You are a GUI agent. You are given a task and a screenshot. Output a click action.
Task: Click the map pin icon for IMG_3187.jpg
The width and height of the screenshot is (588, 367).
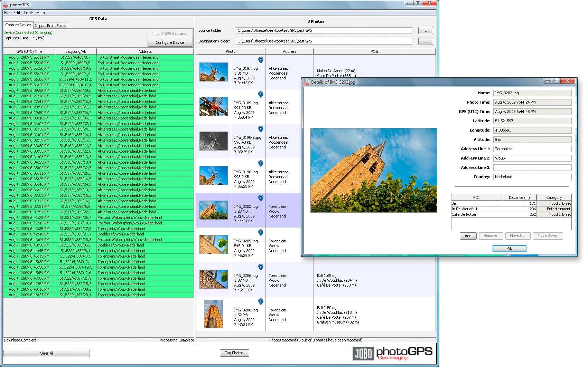(x=261, y=60)
